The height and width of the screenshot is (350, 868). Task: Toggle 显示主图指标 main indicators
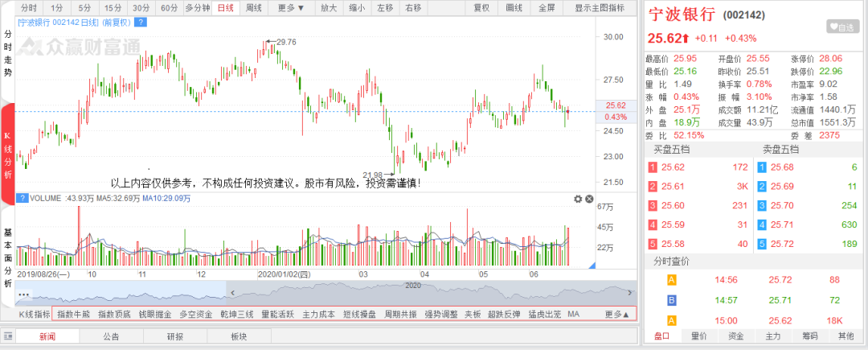point(600,8)
